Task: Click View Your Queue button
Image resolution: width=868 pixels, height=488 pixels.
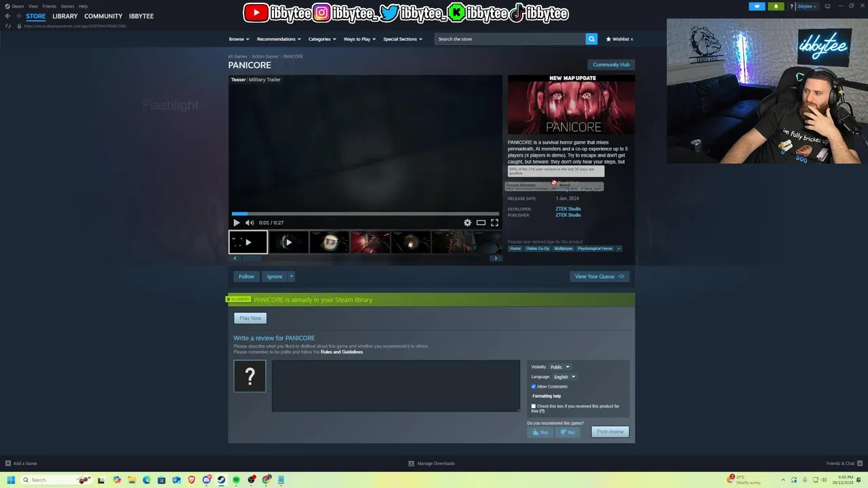Action: [599, 277]
